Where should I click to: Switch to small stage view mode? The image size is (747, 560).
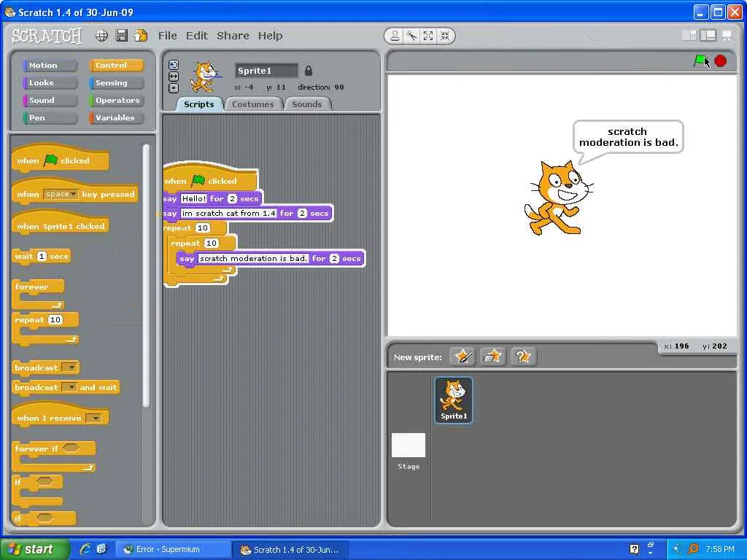[x=689, y=35]
